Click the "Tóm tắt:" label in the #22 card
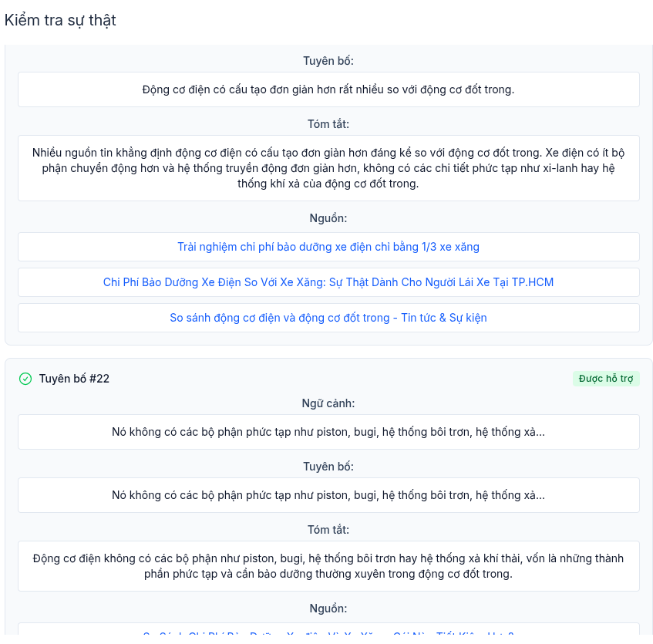 (328, 530)
